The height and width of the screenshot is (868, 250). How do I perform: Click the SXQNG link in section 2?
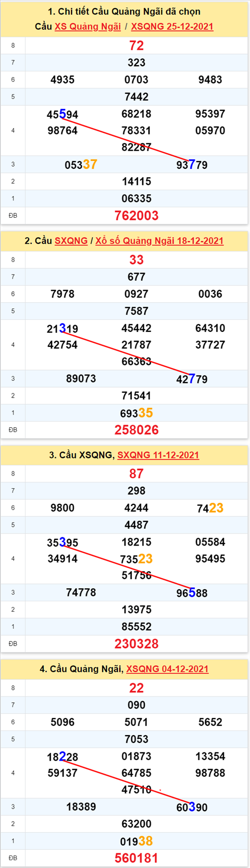[71, 241]
